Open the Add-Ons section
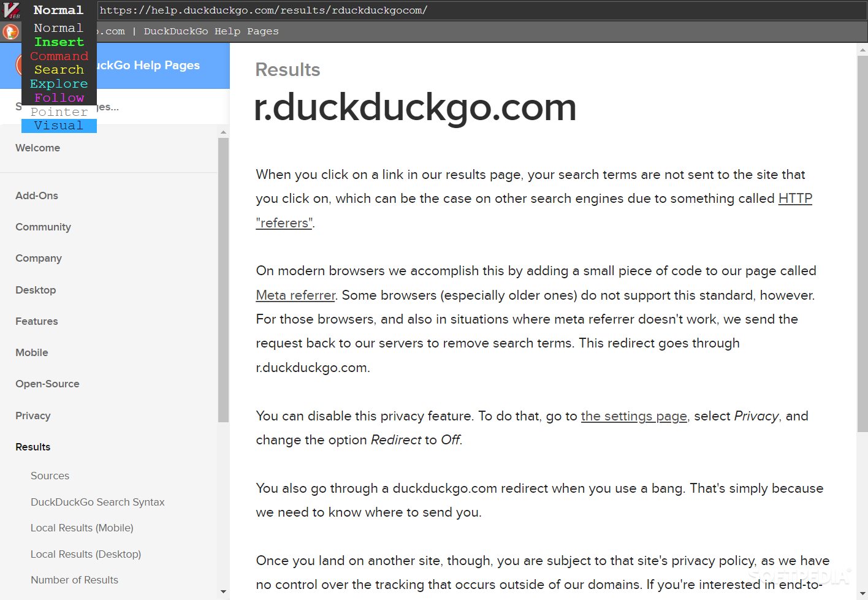This screenshot has height=600, width=868. pos(37,196)
